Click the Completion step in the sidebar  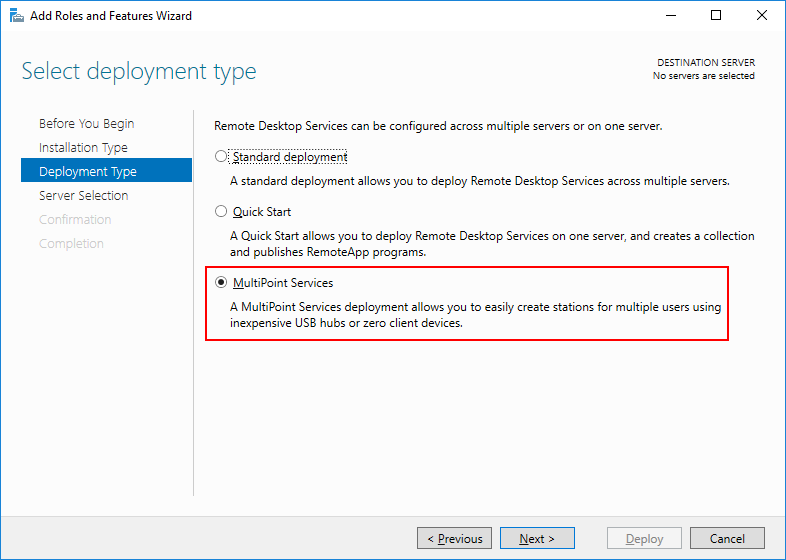(71, 244)
